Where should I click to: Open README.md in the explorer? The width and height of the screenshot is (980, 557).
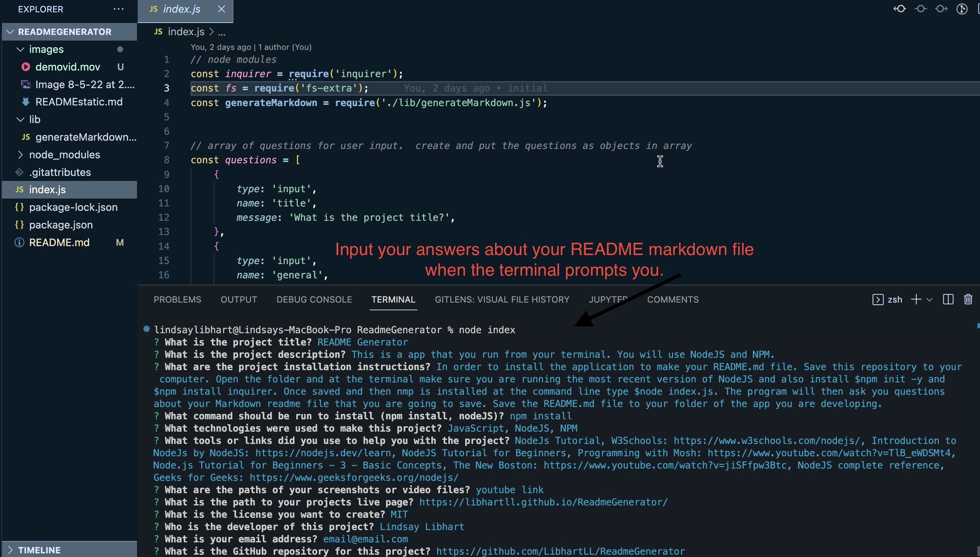[x=59, y=242]
